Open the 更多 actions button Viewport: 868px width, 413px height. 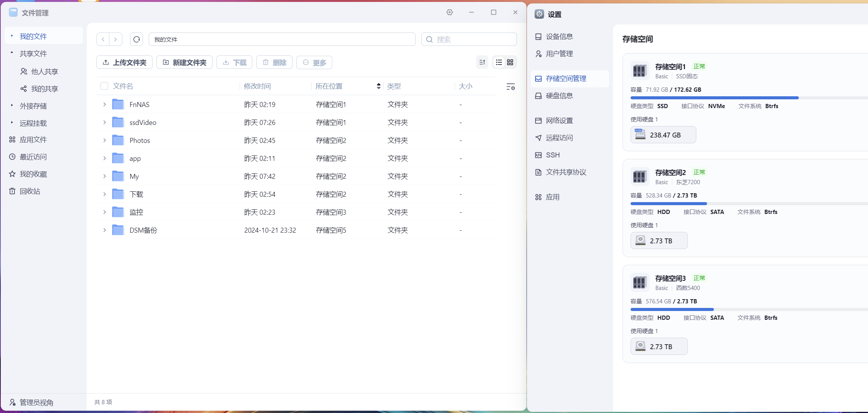314,62
